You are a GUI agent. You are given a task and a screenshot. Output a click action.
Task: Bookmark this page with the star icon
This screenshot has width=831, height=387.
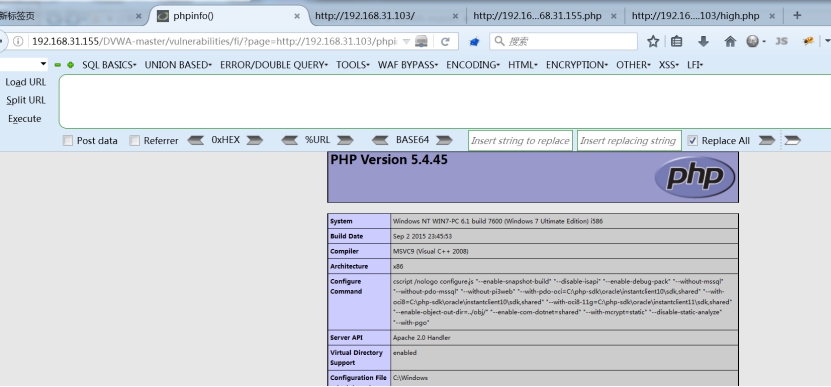click(x=653, y=41)
